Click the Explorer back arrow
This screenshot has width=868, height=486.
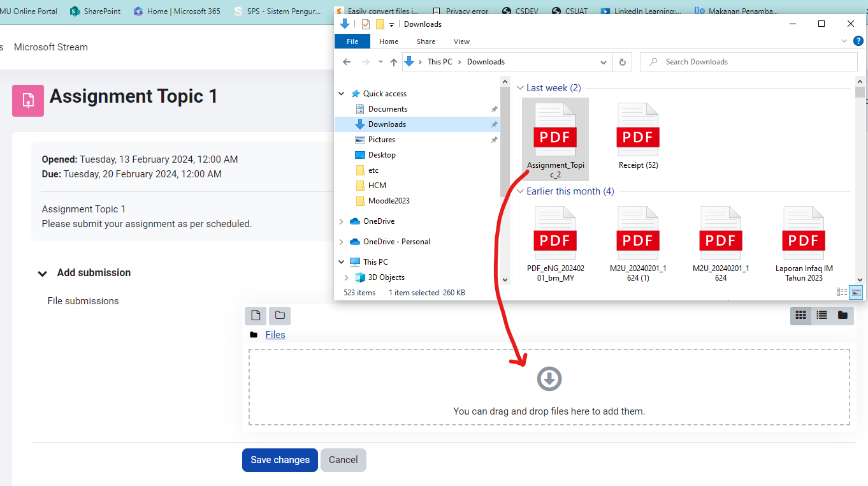[347, 62]
